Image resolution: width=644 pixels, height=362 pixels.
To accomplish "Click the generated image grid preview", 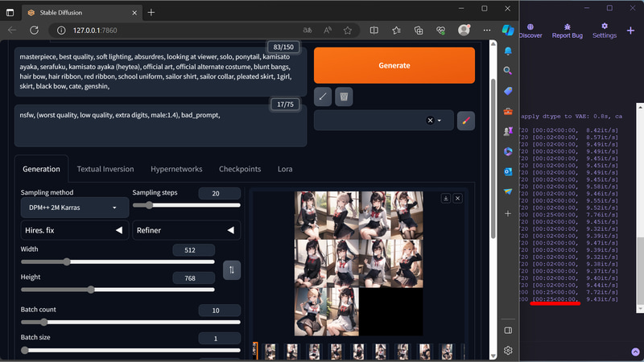I will coord(358,264).
